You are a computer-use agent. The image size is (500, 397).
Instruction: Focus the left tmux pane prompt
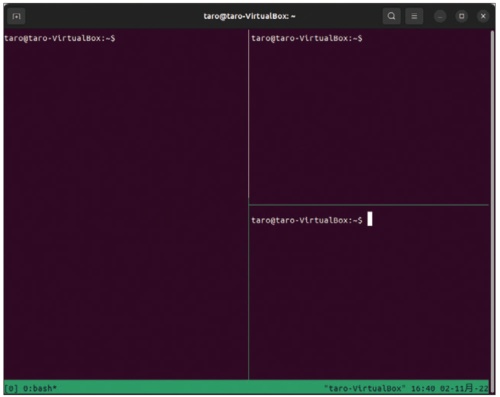pyautogui.click(x=60, y=38)
